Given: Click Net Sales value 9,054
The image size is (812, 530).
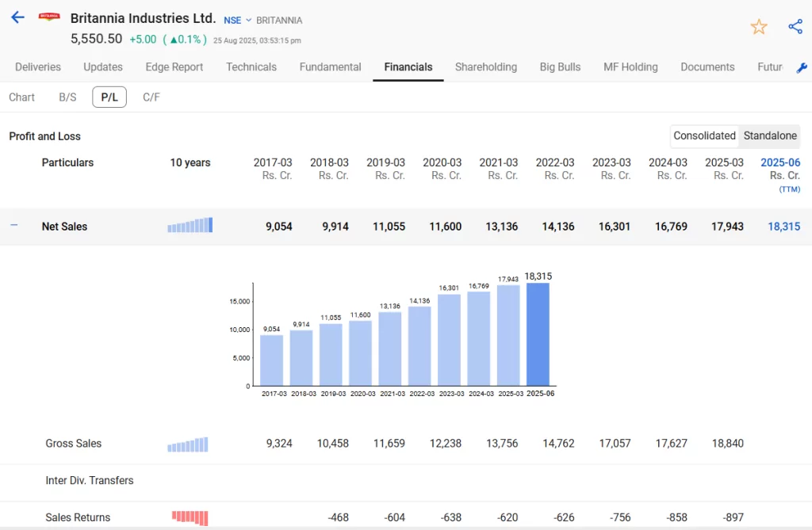Looking at the screenshot, I should pyautogui.click(x=278, y=227).
